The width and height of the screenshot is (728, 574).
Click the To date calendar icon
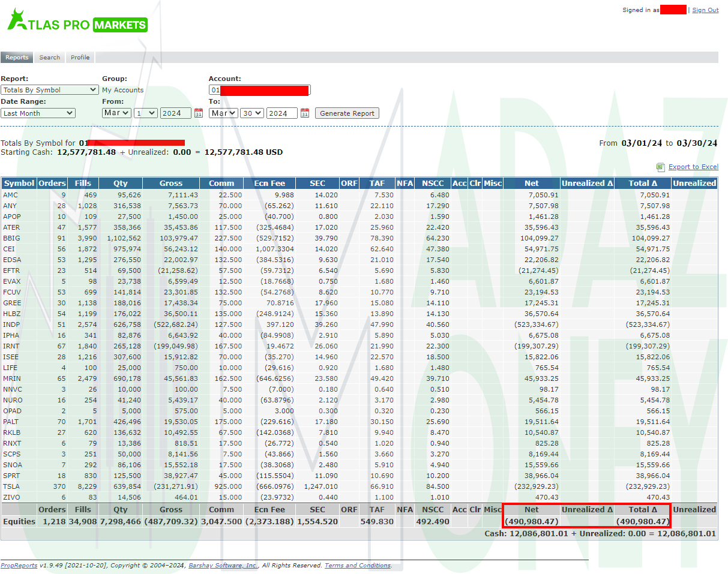click(305, 113)
